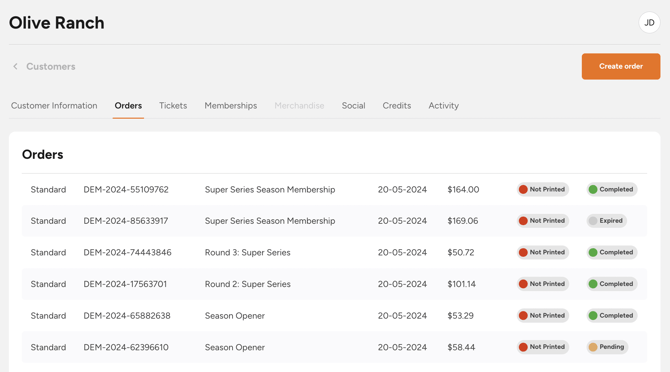Click the $164.00 amount
Screen dimensions: 670x372
(463, 189)
